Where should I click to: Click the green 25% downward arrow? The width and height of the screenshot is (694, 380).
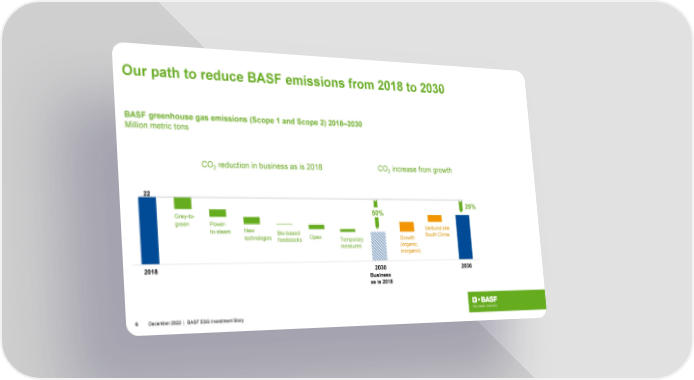click(461, 206)
